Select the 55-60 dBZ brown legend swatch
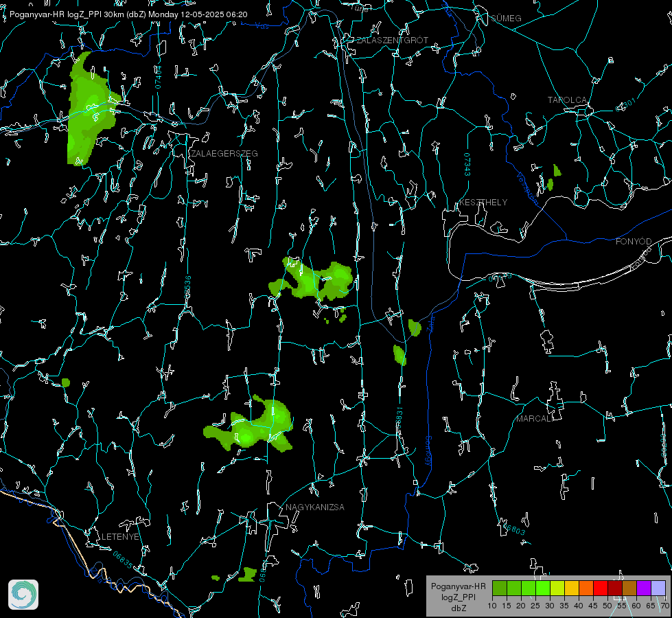 629,588
